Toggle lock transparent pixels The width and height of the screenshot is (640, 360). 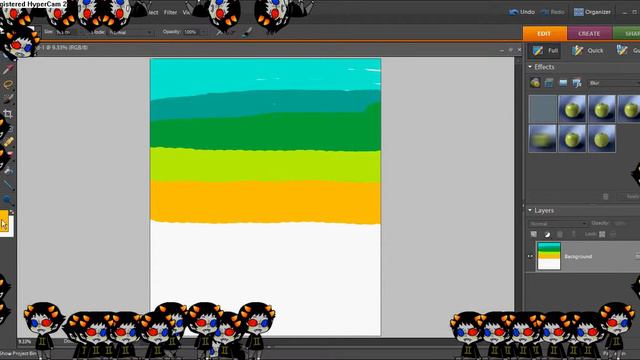point(602,234)
